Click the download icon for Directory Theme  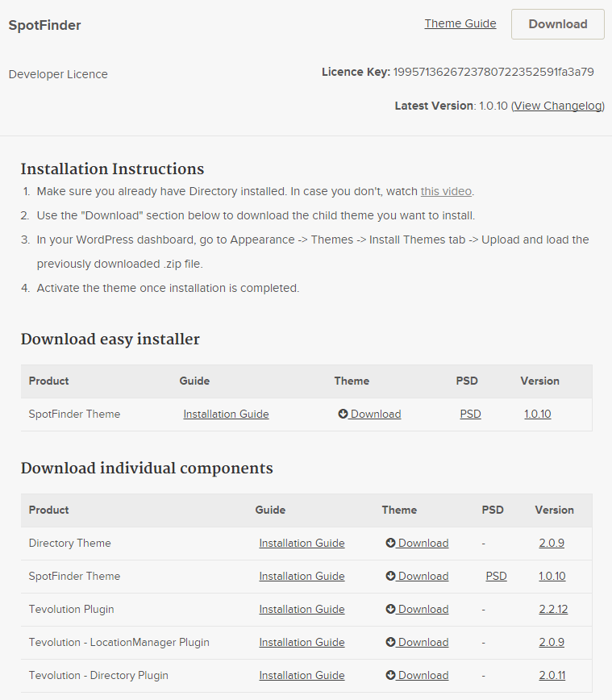coord(390,543)
